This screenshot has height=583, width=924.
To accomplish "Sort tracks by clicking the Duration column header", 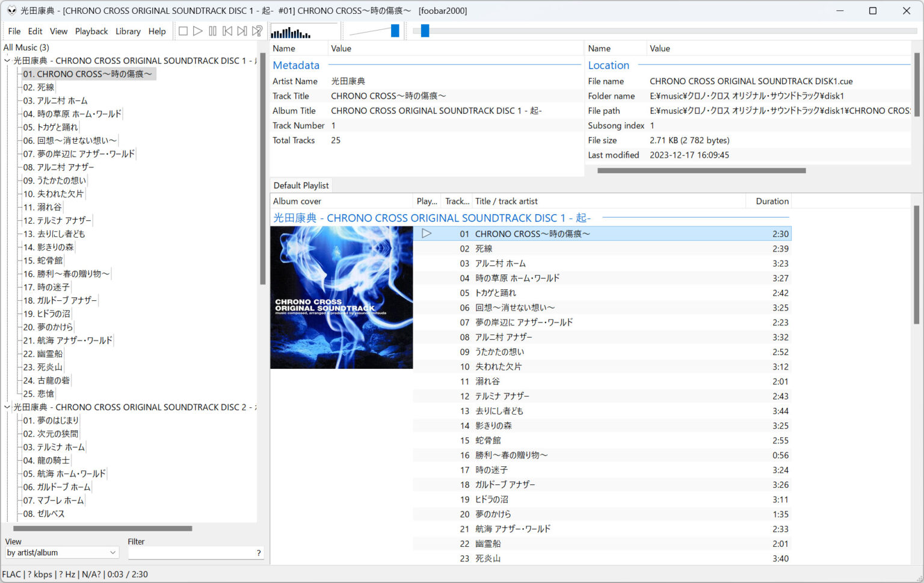I will (770, 200).
